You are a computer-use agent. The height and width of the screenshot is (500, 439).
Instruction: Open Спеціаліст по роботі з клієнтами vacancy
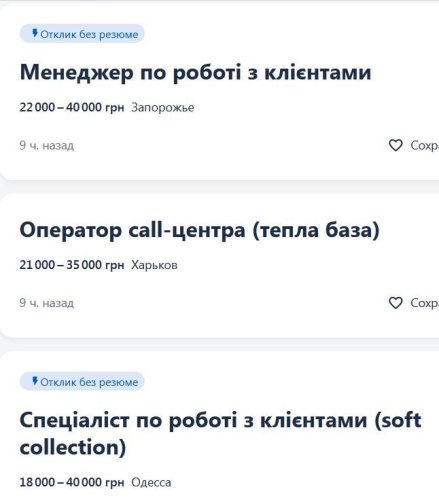pos(220,433)
